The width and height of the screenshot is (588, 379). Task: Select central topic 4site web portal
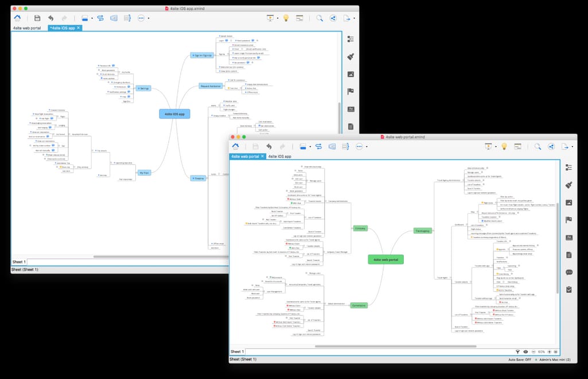(386, 259)
